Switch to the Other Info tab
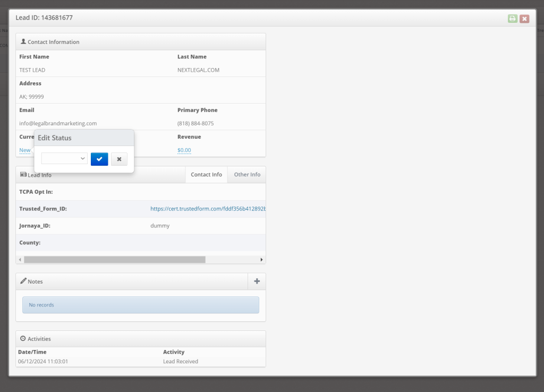544x392 pixels. (x=246, y=174)
